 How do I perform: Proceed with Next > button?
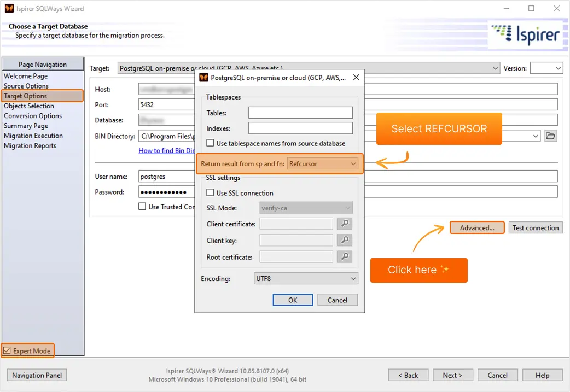click(x=452, y=375)
